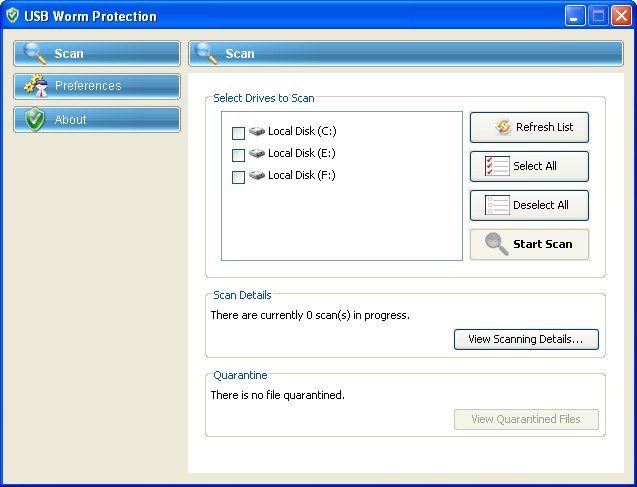Screen dimensions: 637x487
Task: Maximize the USB Worm Protection window
Action: (x=598, y=16)
